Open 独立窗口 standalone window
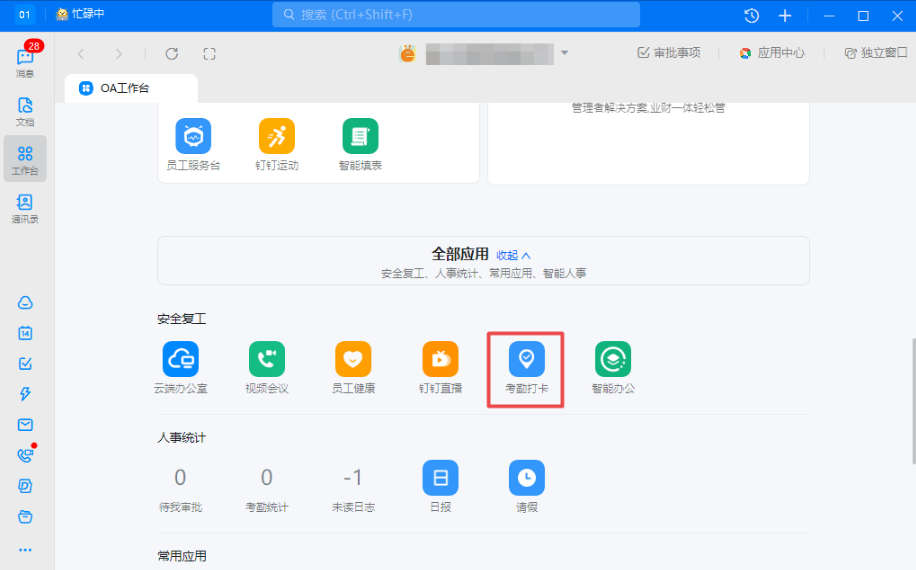Viewport: 916px width, 570px height. tap(876, 53)
